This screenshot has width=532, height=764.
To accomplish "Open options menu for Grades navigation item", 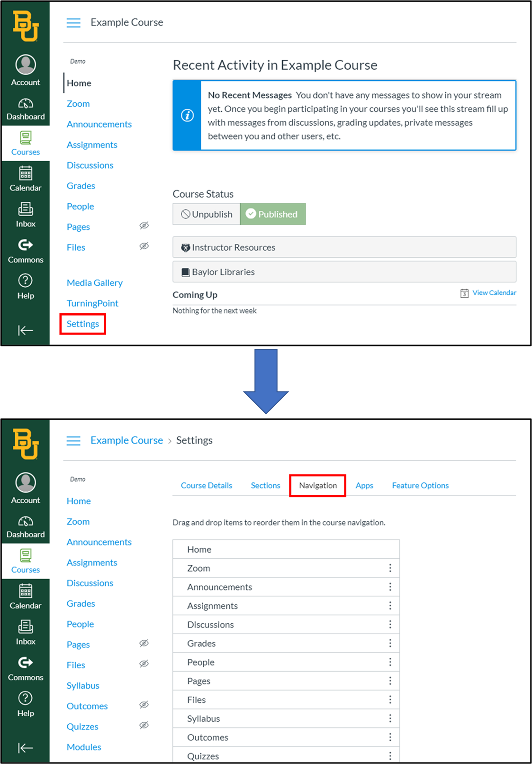I will pyautogui.click(x=390, y=643).
